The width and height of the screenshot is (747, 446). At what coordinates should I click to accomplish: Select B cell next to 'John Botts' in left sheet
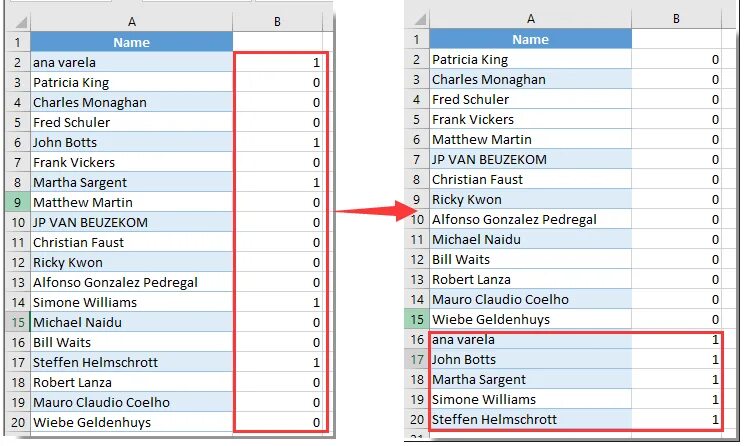point(277,142)
